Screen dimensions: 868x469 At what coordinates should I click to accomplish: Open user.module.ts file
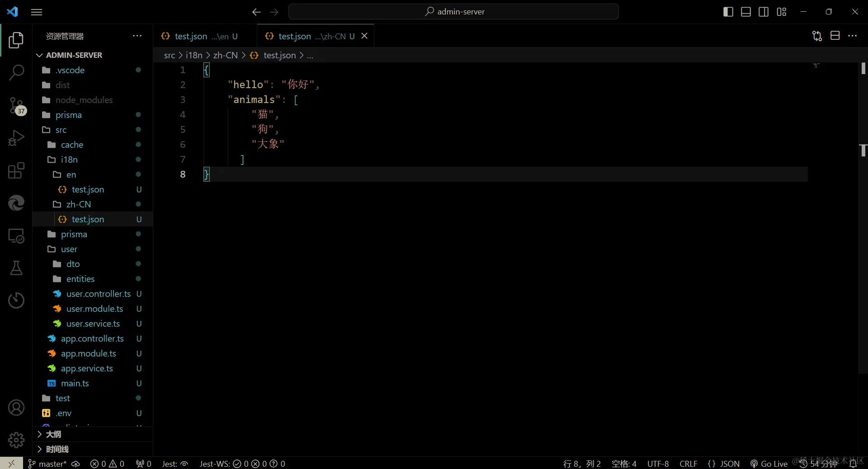click(93, 309)
